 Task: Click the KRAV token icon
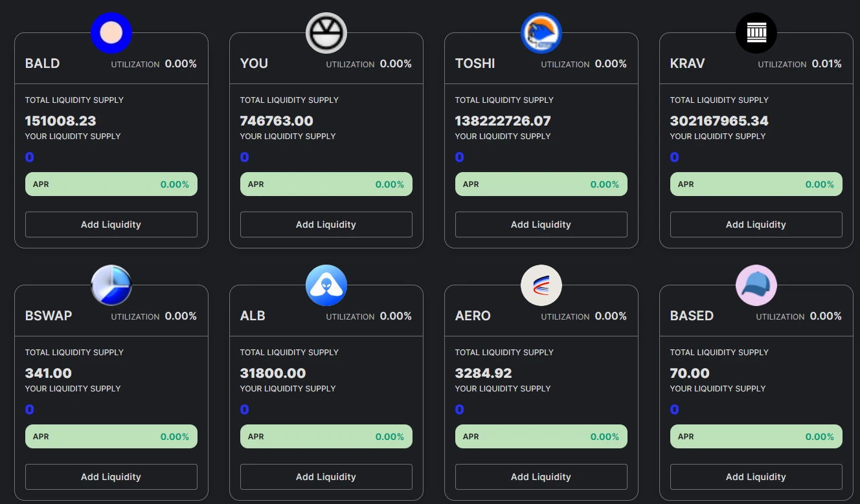756,33
